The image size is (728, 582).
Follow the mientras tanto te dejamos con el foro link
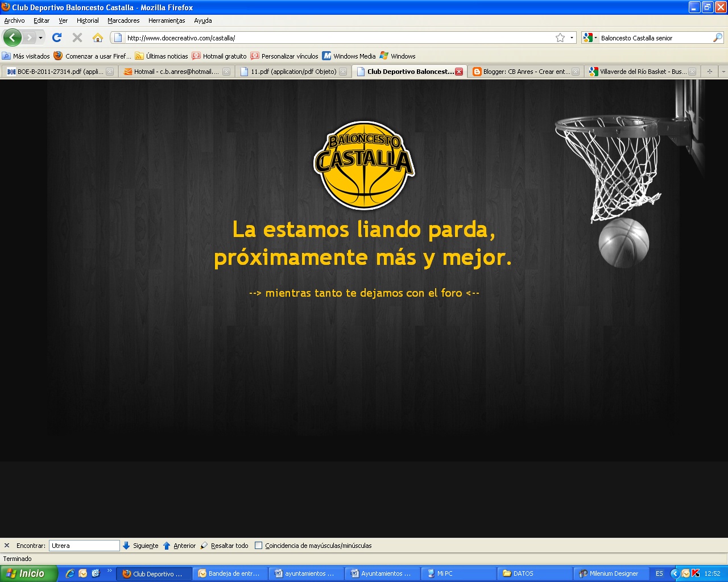[x=364, y=293]
